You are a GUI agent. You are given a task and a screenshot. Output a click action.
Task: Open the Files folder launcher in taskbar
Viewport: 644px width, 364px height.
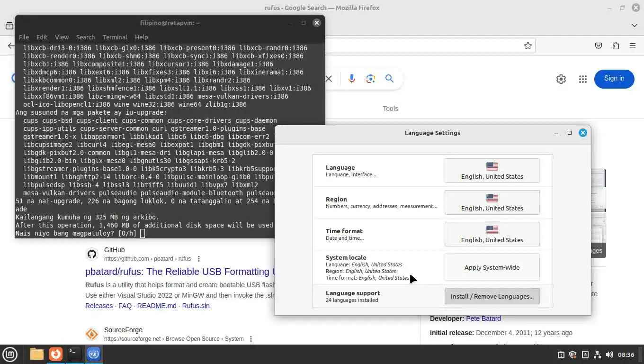coord(36,354)
